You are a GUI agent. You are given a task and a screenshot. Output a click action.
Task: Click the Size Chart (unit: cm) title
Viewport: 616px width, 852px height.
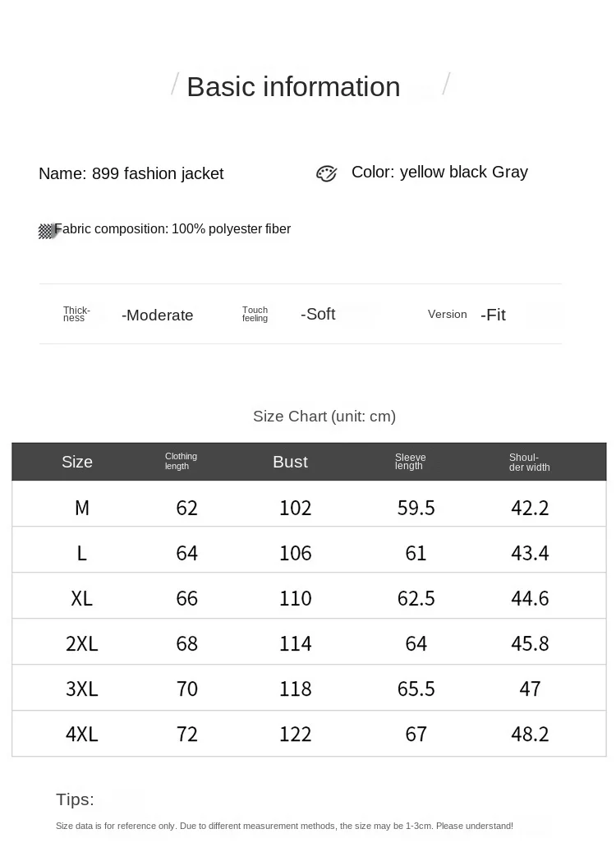click(x=324, y=417)
